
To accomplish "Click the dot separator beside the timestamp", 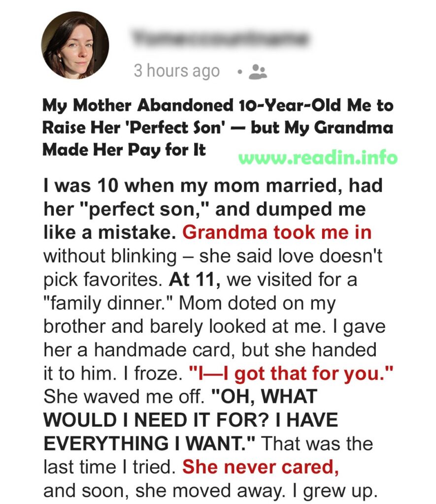I will click(239, 72).
